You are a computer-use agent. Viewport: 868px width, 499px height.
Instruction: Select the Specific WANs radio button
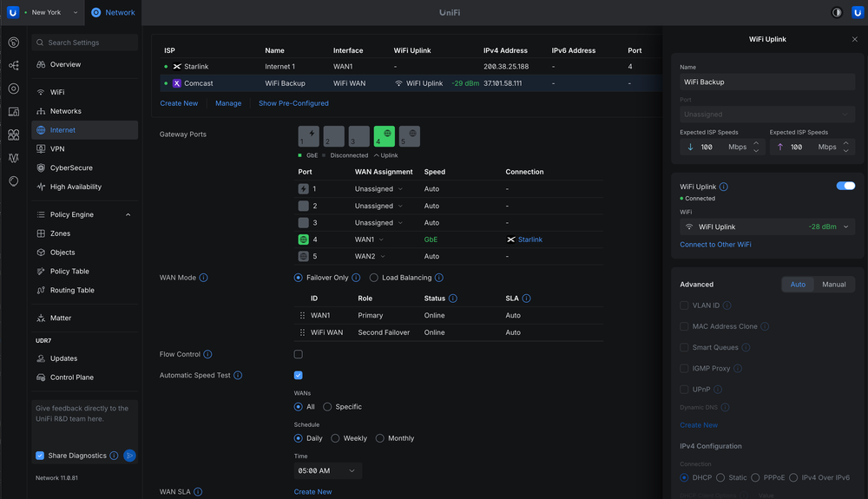pyautogui.click(x=327, y=407)
